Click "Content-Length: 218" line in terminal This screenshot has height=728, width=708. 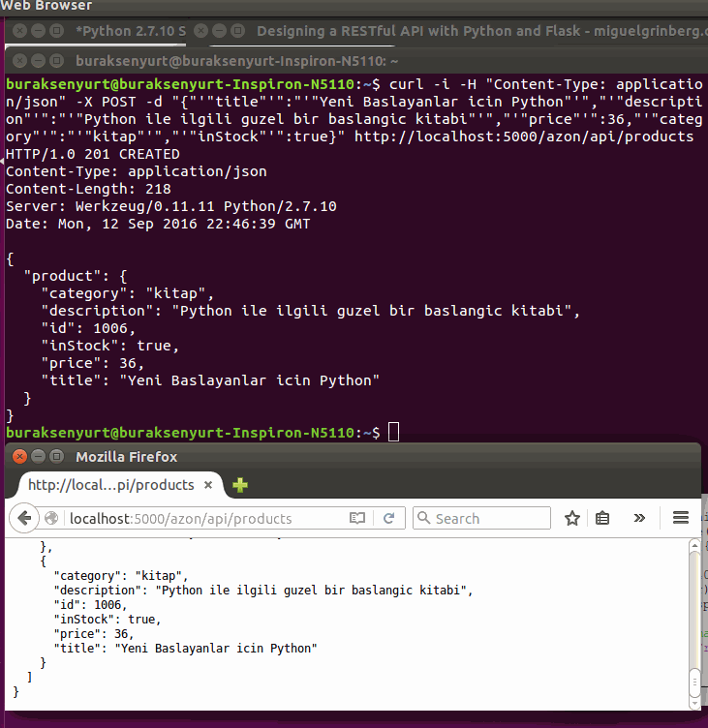88,189
